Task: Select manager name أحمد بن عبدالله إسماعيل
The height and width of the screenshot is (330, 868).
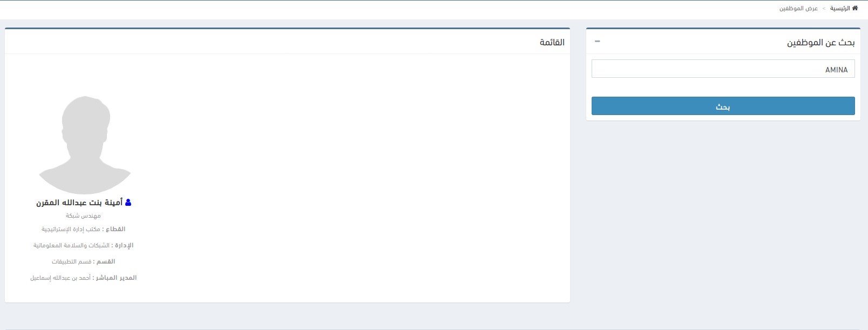Action: pos(60,278)
